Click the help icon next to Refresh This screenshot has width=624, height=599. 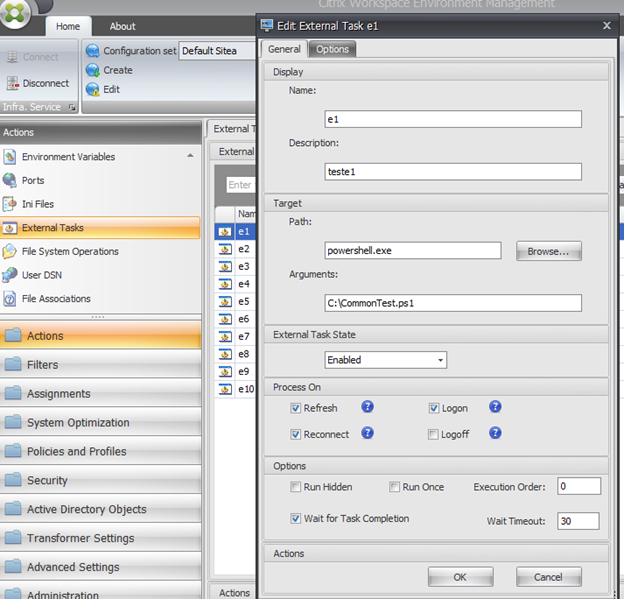click(x=367, y=407)
